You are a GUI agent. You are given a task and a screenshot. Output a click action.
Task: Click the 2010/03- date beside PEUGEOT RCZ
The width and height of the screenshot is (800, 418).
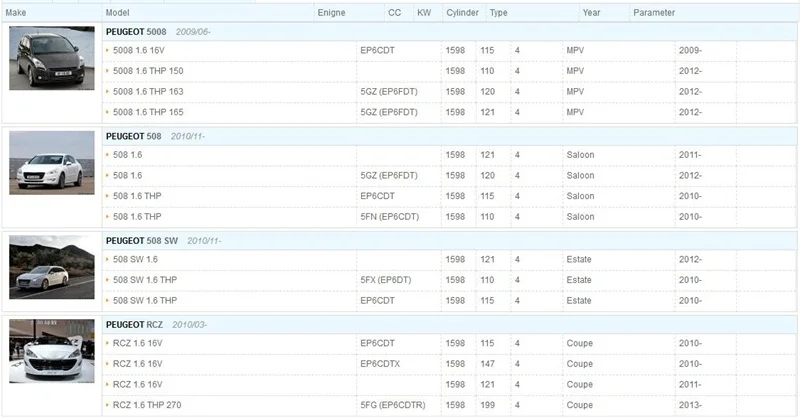[x=189, y=325]
